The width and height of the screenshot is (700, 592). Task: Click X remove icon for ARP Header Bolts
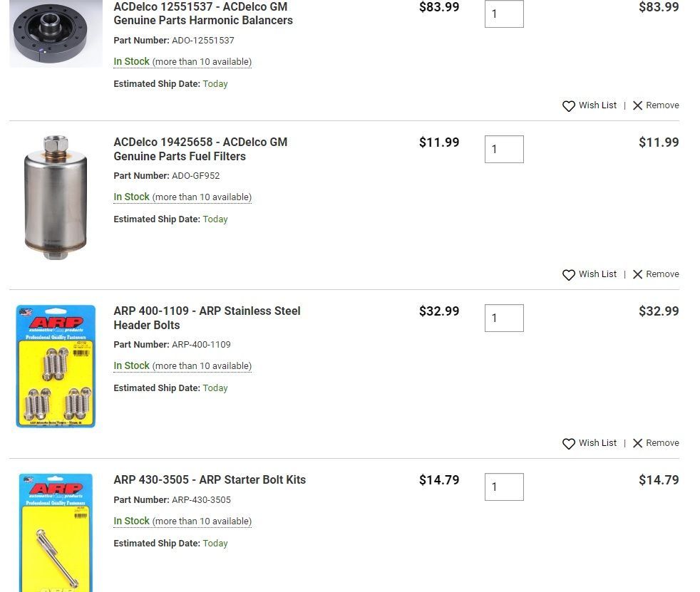[x=638, y=443]
